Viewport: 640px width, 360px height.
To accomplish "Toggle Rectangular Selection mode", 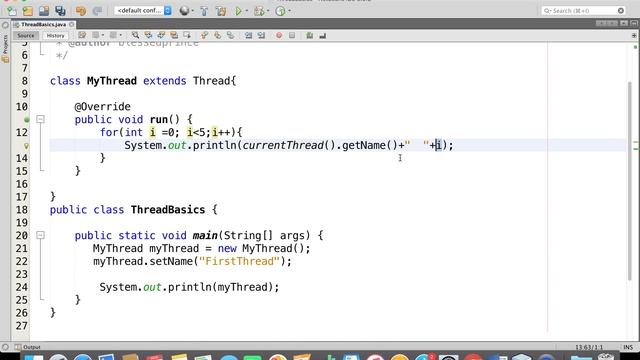I will point(187,36).
